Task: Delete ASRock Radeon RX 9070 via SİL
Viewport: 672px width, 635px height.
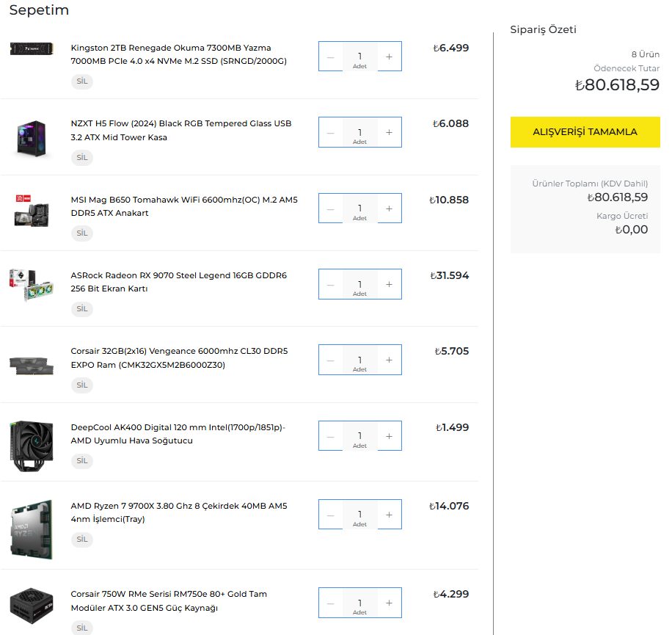Action: tap(82, 309)
